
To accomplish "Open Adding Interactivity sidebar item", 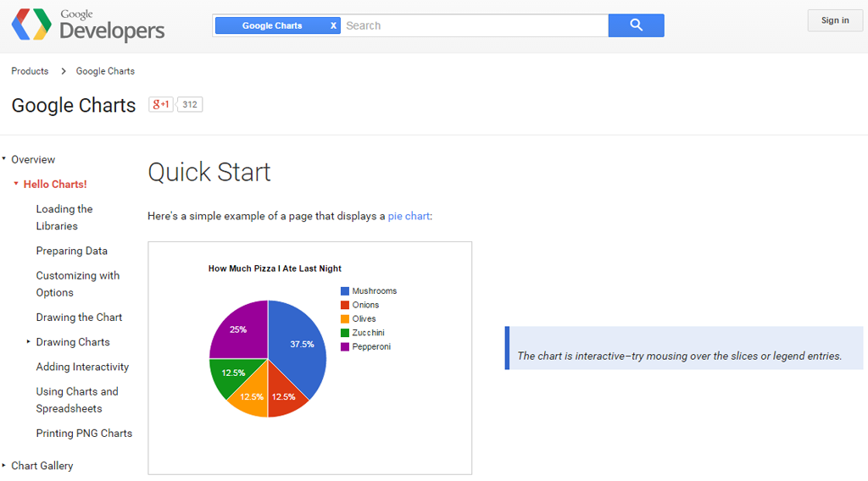I will pyautogui.click(x=82, y=368).
